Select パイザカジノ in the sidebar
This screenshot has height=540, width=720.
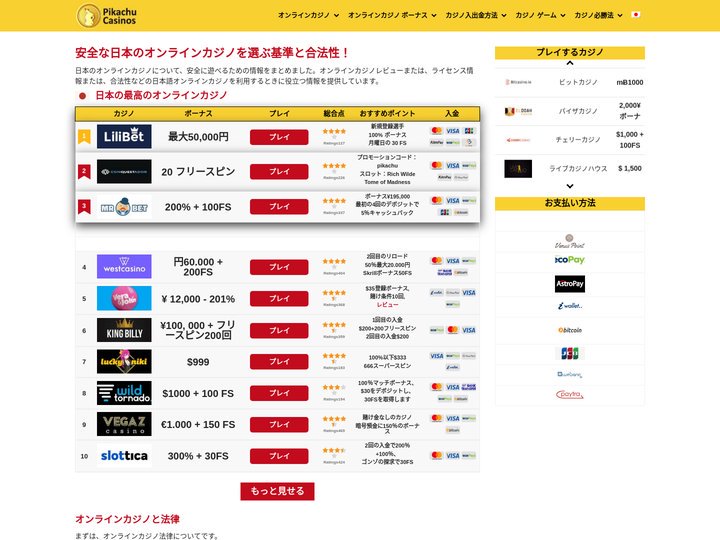(578, 111)
